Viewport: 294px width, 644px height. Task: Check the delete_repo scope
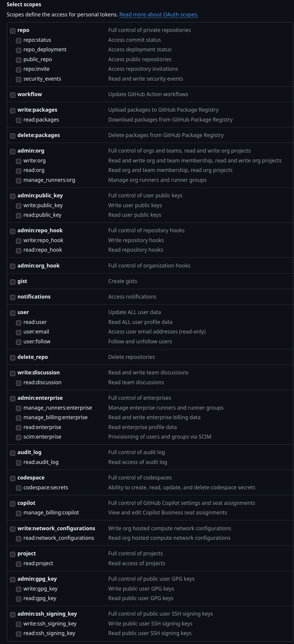point(13,358)
